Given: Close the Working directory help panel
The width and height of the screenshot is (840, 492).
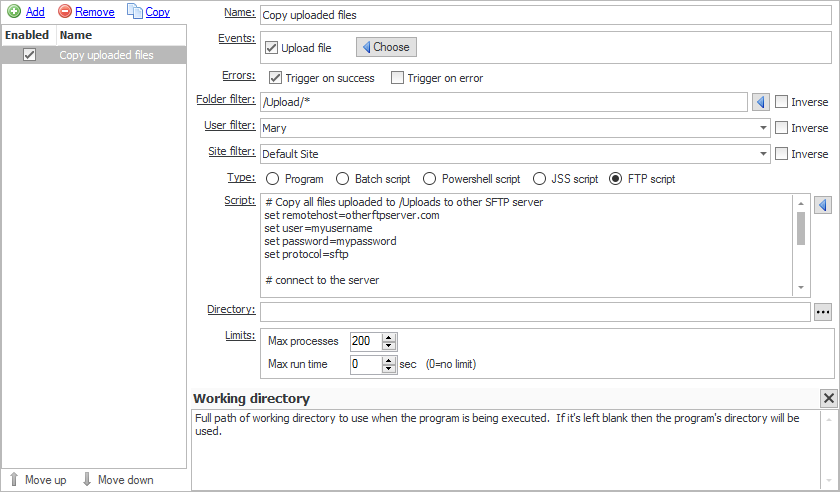Looking at the screenshot, I should 828,398.
